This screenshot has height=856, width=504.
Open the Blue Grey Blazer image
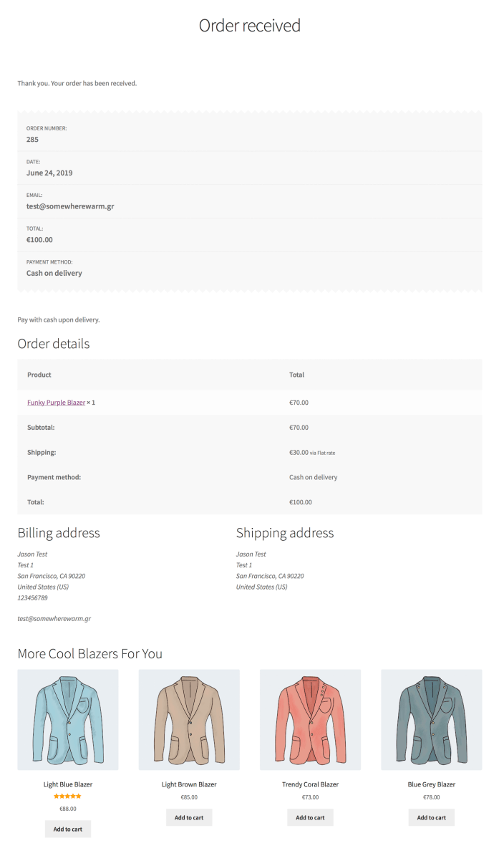tap(431, 720)
